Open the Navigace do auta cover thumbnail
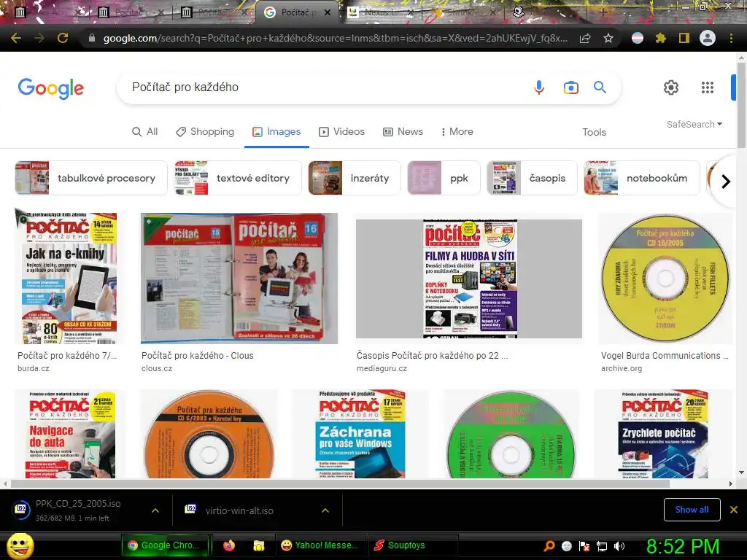The width and height of the screenshot is (747, 560). tap(71, 434)
